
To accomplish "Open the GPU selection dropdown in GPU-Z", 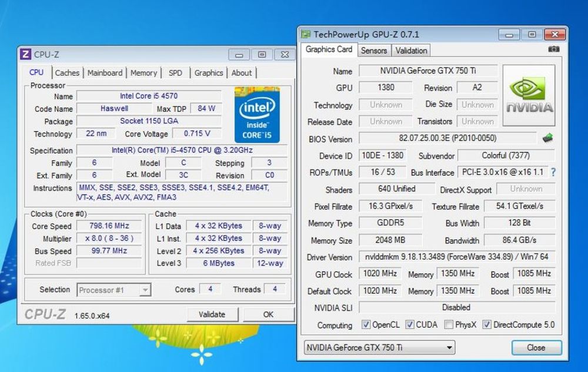I will (x=379, y=347).
